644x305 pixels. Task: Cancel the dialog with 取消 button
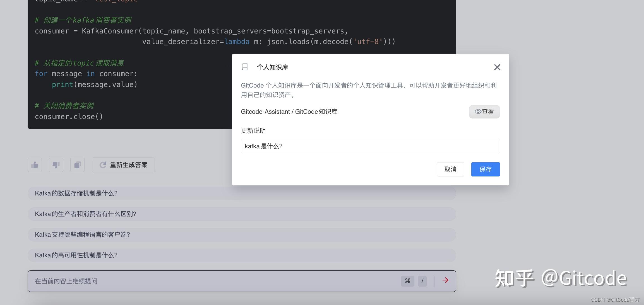[x=450, y=169]
